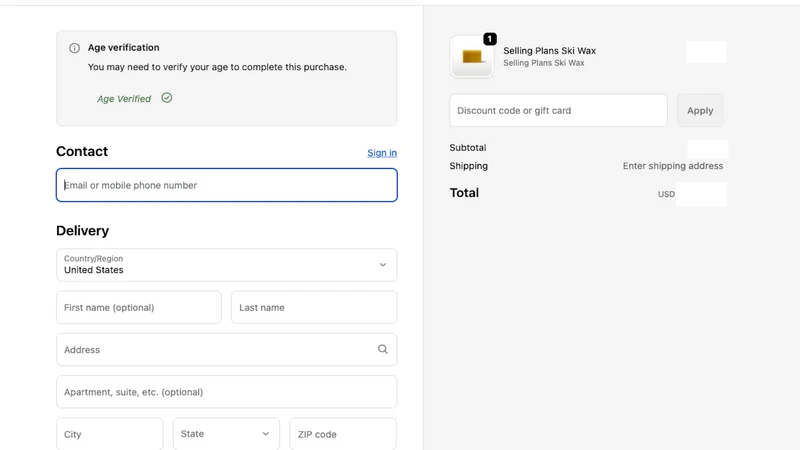This screenshot has width=800, height=450.
Task: Focus the Discount code or gift card field
Action: [558, 110]
